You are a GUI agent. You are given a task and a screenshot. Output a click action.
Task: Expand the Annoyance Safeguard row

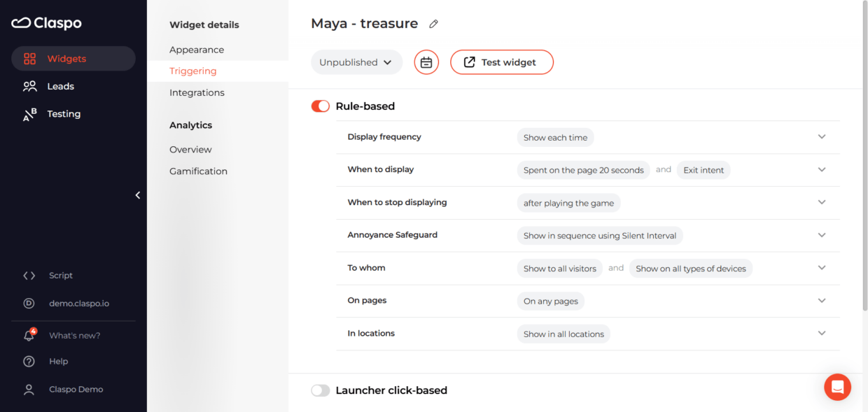tap(822, 235)
